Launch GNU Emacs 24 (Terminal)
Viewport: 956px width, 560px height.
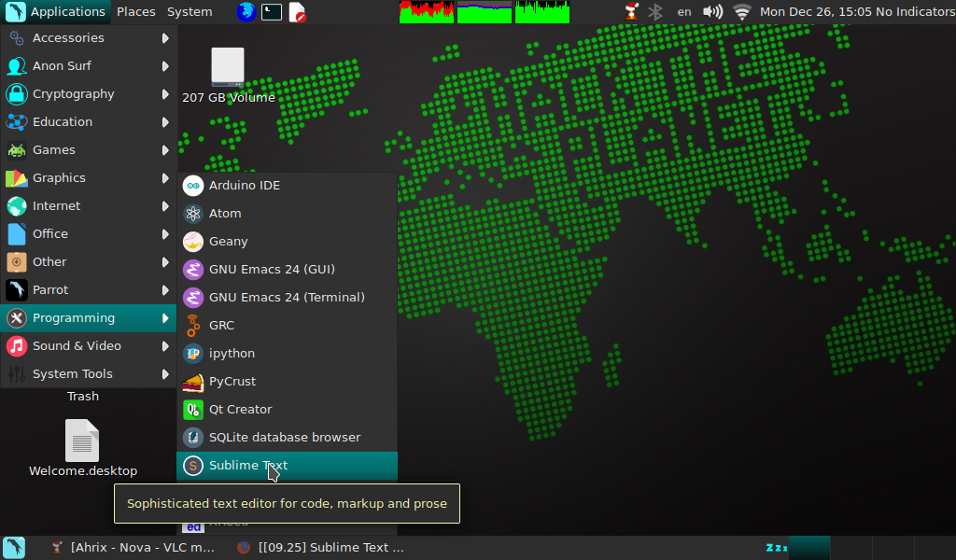[x=287, y=298]
